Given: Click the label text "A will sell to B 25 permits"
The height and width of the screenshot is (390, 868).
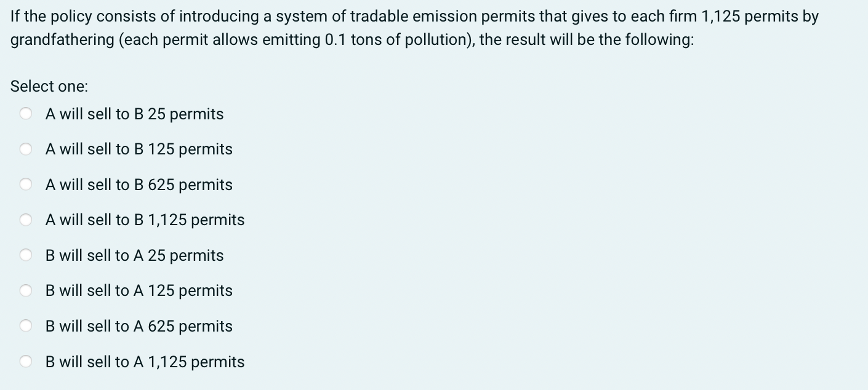Looking at the screenshot, I should pos(134,113).
